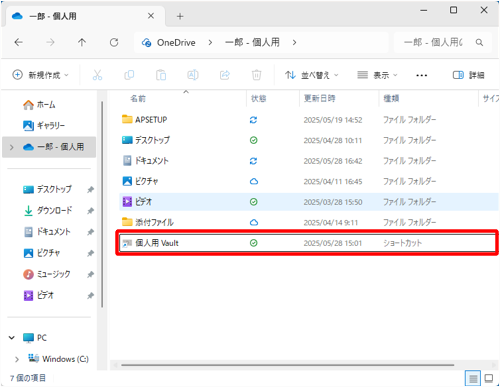Screen dimensions: 500x387
Task: Sort by 状態 column header
Action: point(258,98)
